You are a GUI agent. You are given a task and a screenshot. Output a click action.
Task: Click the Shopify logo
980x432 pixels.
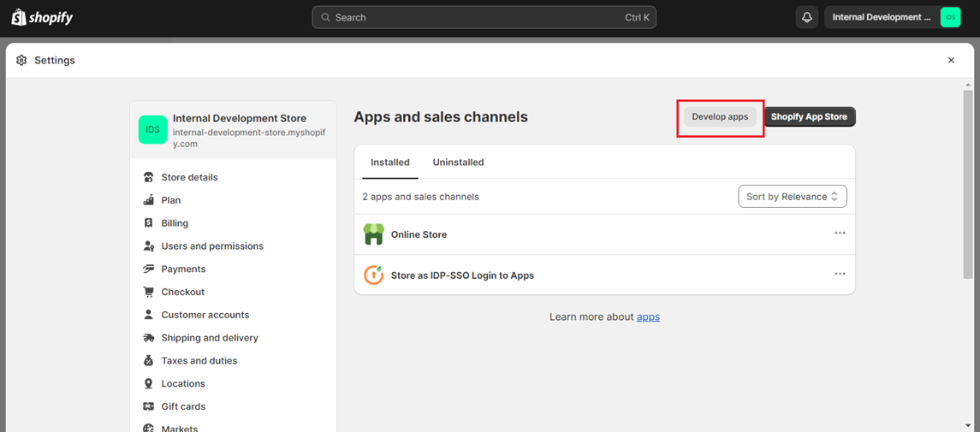tap(43, 17)
